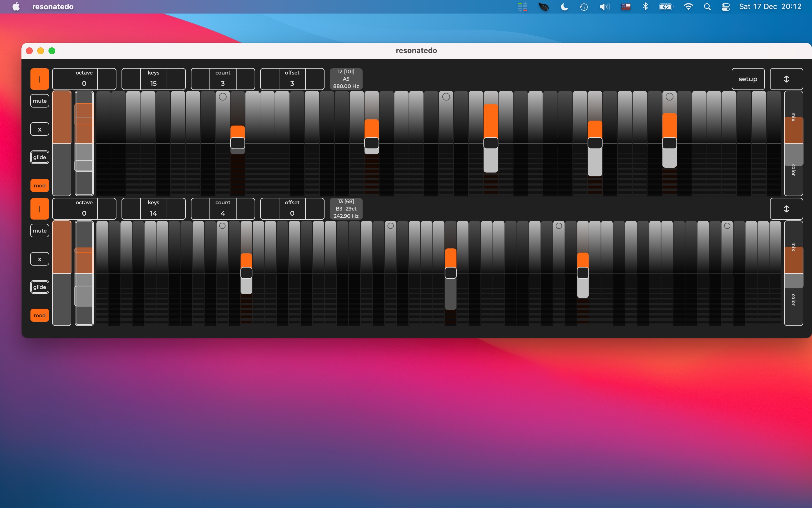This screenshot has width=812, height=508.
Task: Mute the top resonator bank
Action: point(39,101)
